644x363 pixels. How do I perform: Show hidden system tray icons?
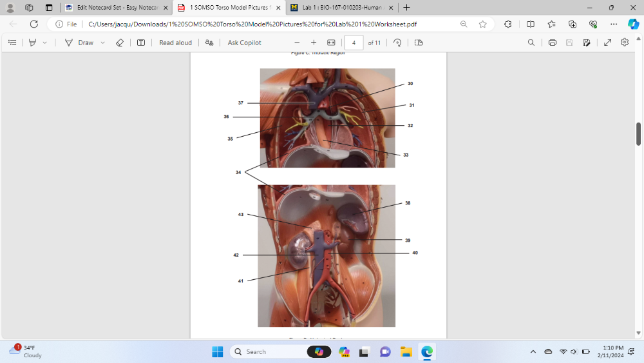click(533, 351)
